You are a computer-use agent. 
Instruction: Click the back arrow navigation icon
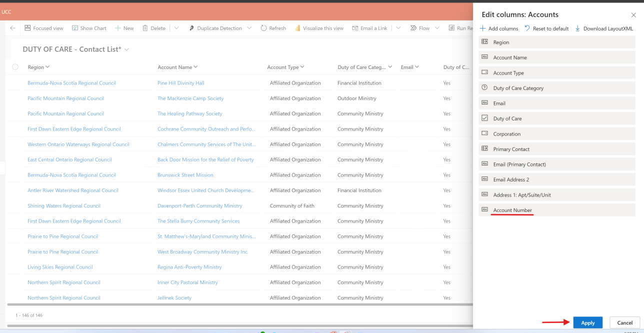[12, 28]
